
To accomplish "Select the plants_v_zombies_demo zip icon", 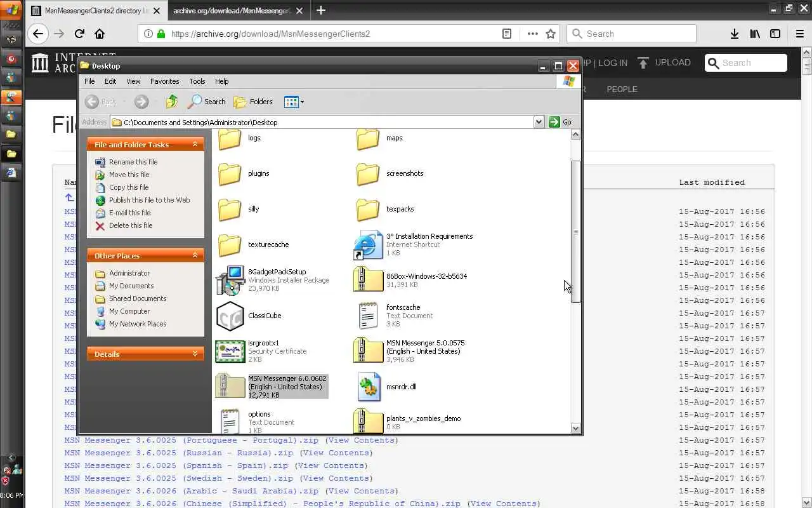I will pyautogui.click(x=368, y=421).
